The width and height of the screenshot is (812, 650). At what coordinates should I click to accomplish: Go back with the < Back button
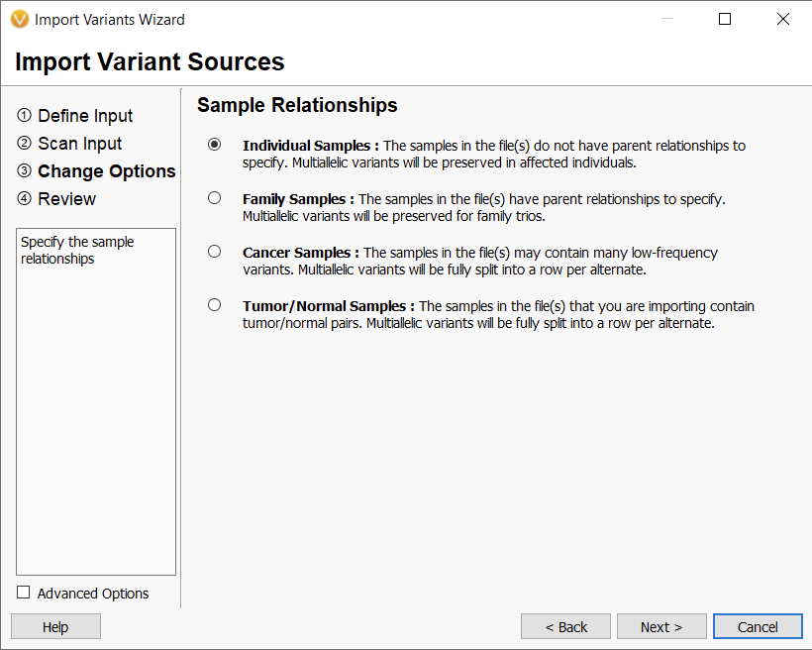[x=565, y=626]
